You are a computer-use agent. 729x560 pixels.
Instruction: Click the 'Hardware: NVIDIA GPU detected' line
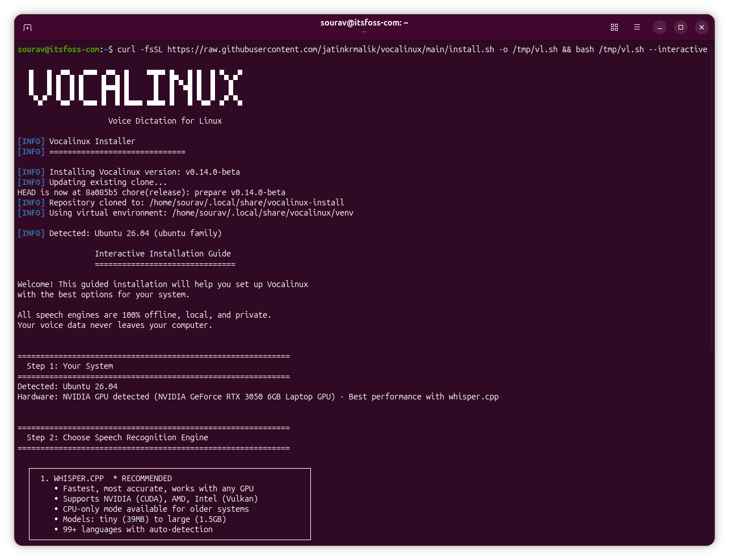[x=258, y=397]
